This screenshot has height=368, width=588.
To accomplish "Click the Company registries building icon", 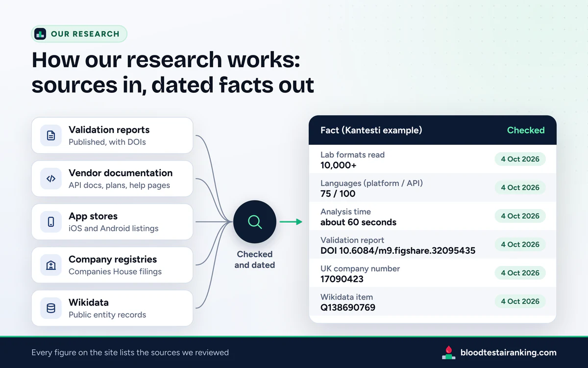I will (x=51, y=265).
